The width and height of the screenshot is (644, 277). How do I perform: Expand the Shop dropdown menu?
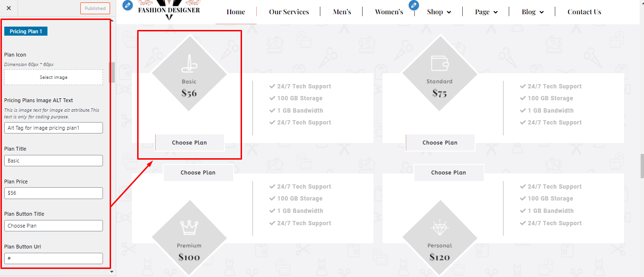point(439,12)
